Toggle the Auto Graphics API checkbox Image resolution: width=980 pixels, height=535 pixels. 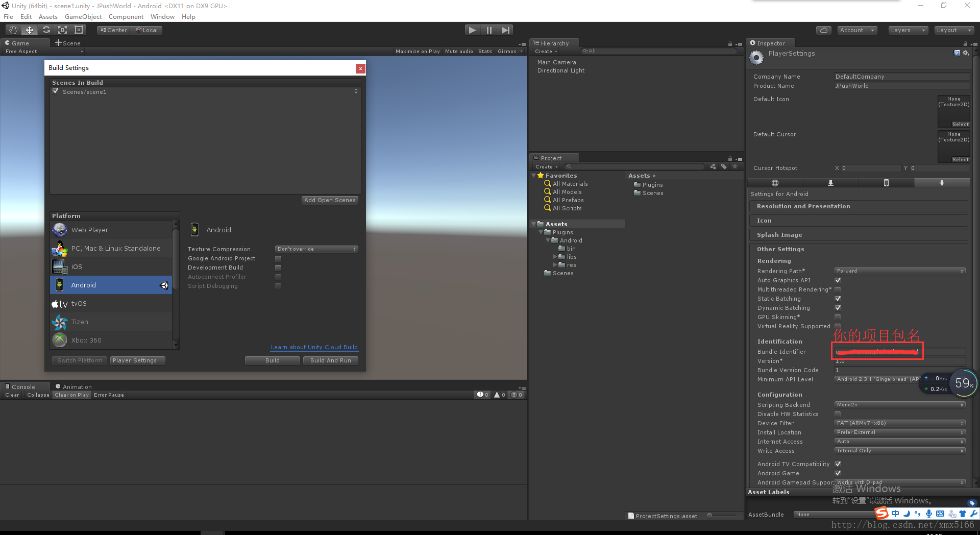tap(838, 280)
